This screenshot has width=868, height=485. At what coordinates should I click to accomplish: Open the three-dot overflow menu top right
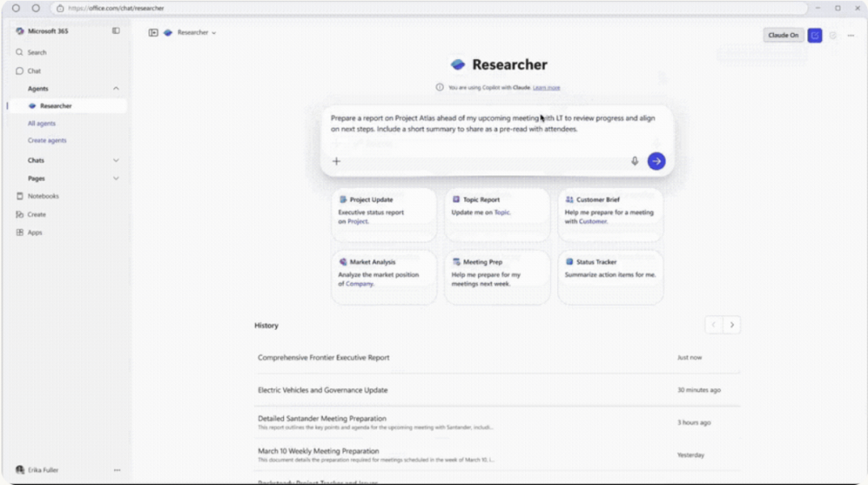pos(851,36)
